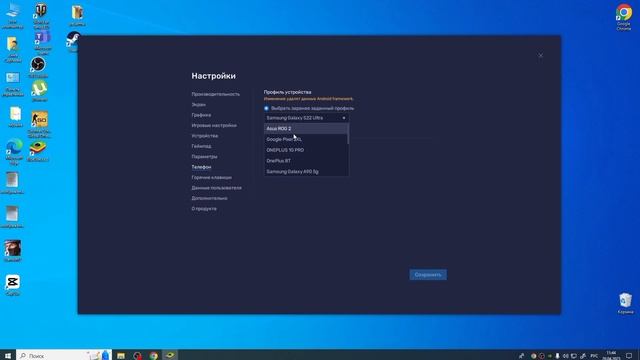Open the Экран settings section
The image size is (640, 360).
tap(198, 104)
